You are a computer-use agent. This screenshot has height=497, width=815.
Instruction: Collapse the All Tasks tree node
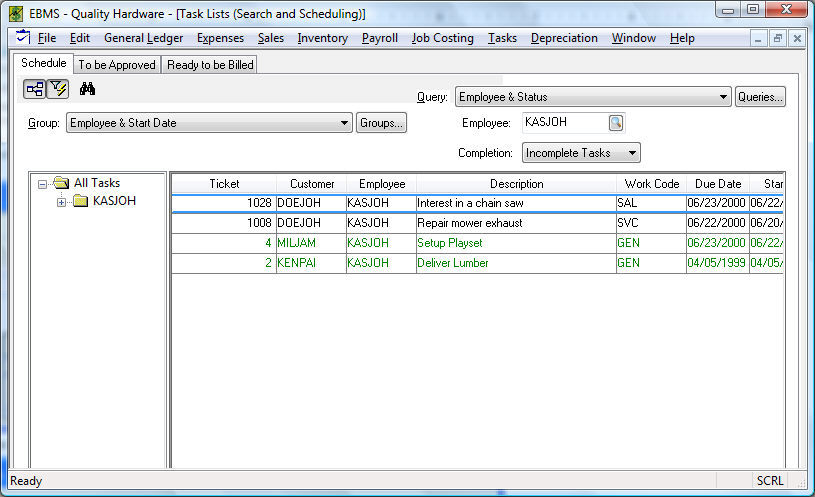click(42, 184)
